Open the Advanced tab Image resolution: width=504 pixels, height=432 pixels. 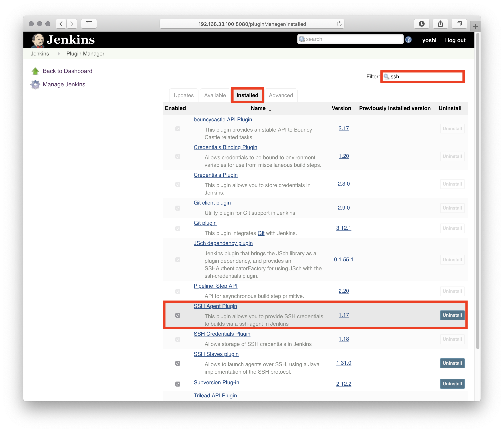tap(281, 95)
